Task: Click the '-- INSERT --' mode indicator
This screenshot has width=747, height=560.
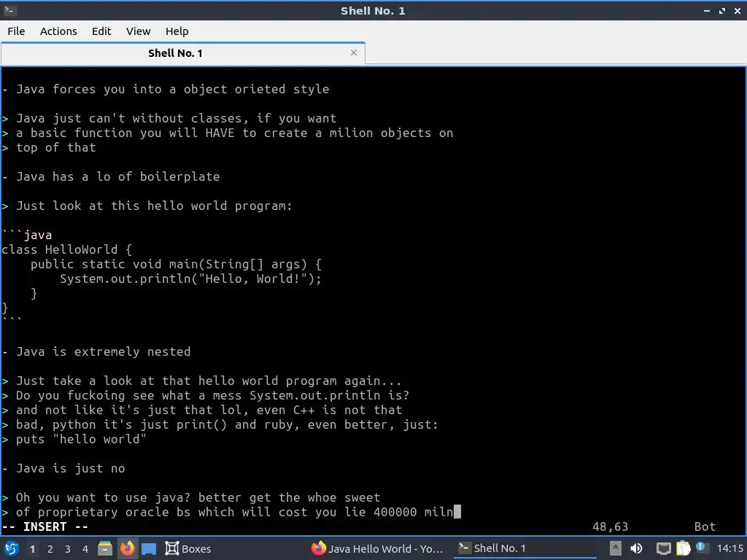Action: [x=44, y=526]
